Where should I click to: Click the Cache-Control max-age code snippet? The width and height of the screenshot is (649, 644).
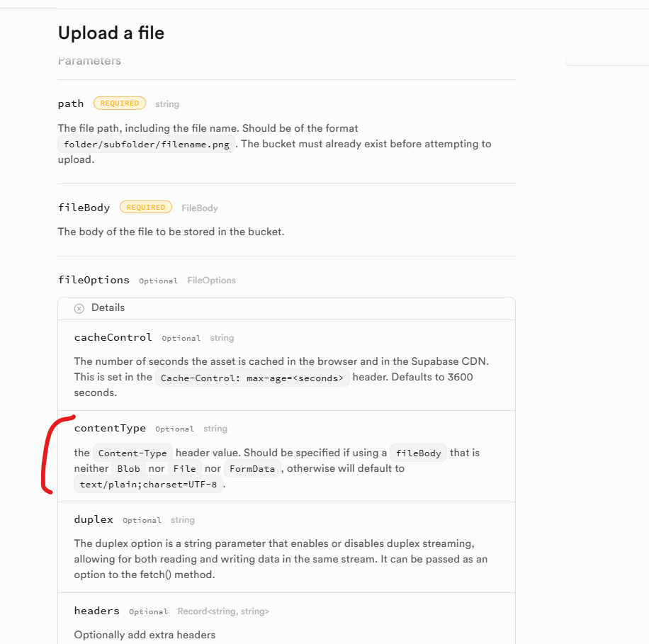click(253, 378)
